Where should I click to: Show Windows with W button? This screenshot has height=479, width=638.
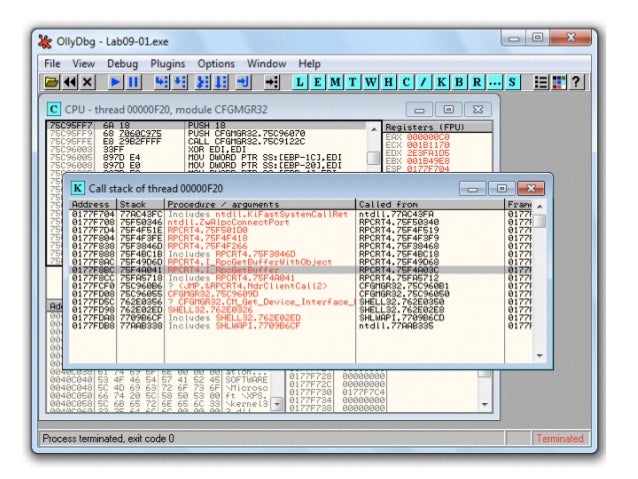point(371,82)
